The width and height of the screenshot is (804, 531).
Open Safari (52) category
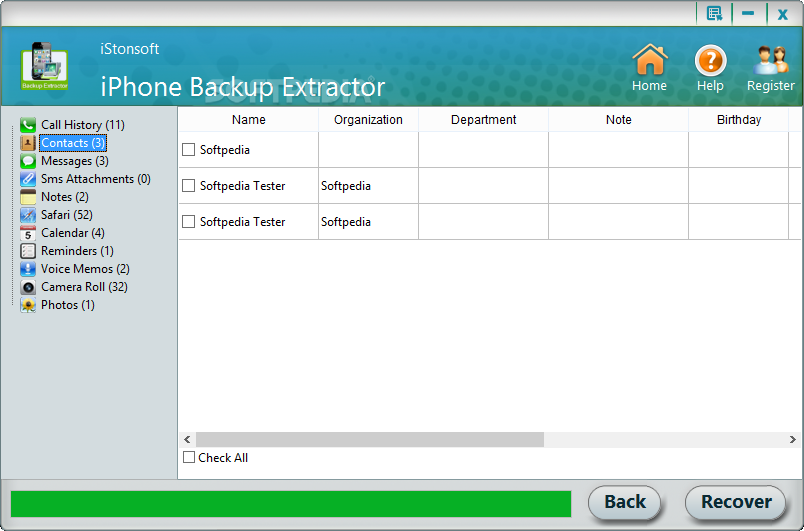point(67,215)
